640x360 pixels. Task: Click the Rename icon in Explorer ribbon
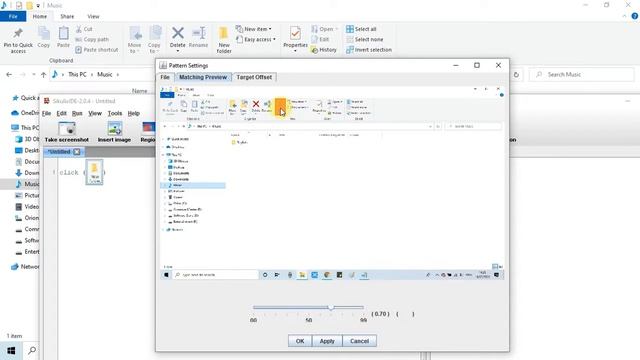(199, 37)
